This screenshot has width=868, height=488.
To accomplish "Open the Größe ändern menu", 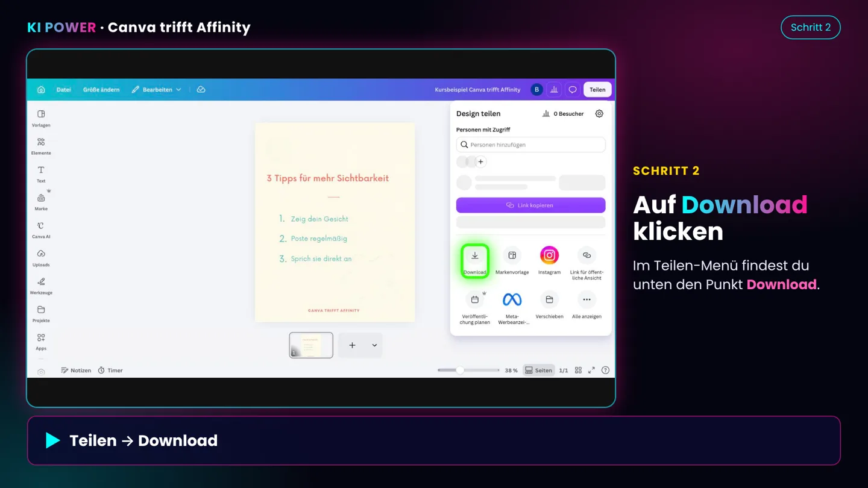I will pos(101,90).
